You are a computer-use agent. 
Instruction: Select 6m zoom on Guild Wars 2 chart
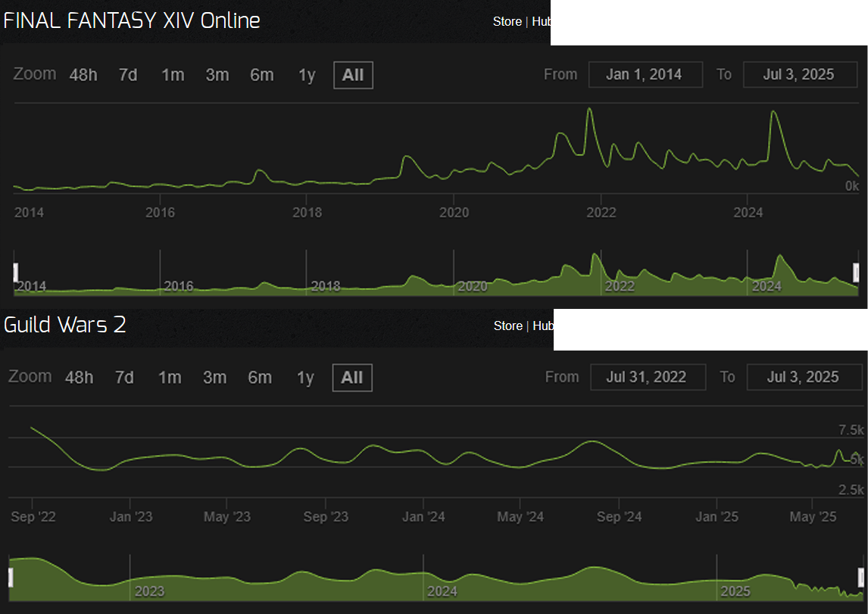260,377
